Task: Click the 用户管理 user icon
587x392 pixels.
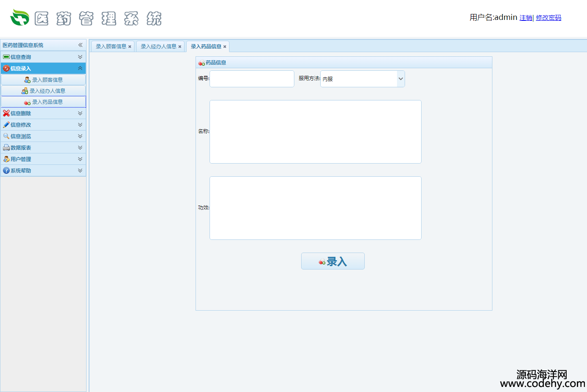Action: click(x=6, y=159)
